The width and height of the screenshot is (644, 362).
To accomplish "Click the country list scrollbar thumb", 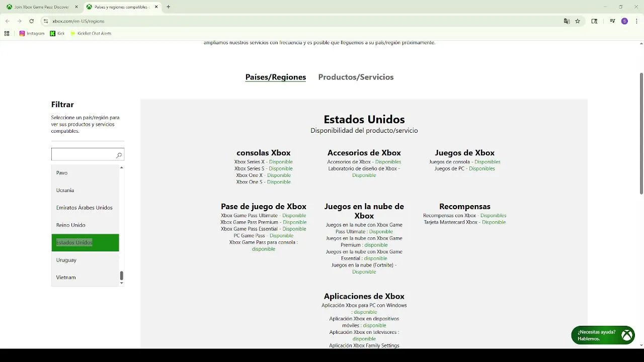I will (x=121, y=276).
